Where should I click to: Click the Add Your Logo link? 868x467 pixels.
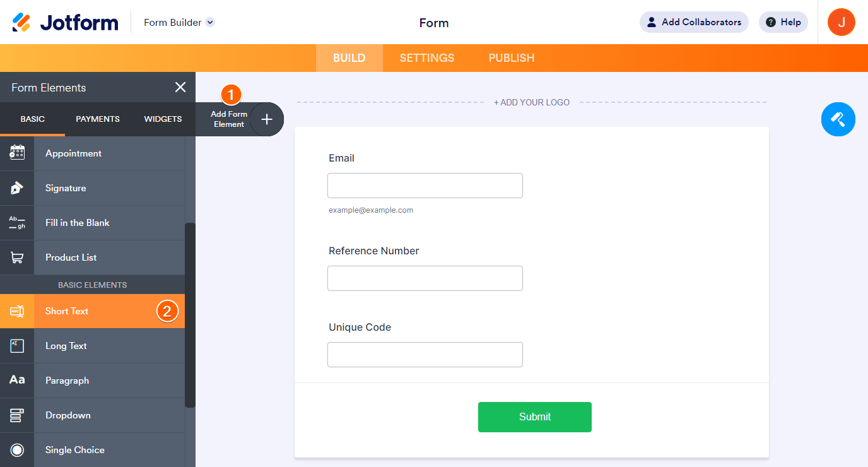tap(532, 102)
